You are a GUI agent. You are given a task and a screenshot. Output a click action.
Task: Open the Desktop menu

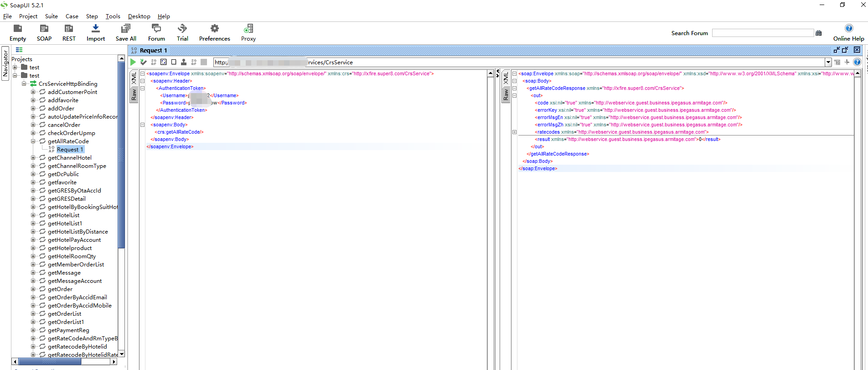[139, 16]
